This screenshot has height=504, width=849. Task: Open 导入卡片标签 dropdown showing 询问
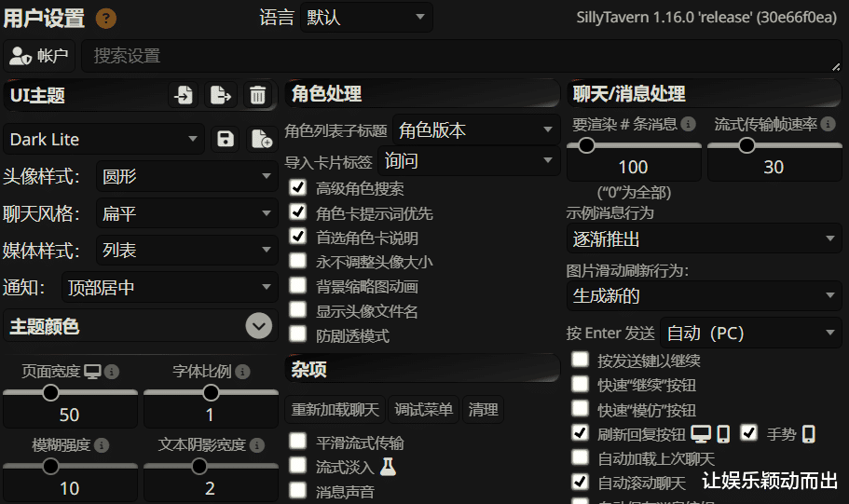(x=469, y=161)
